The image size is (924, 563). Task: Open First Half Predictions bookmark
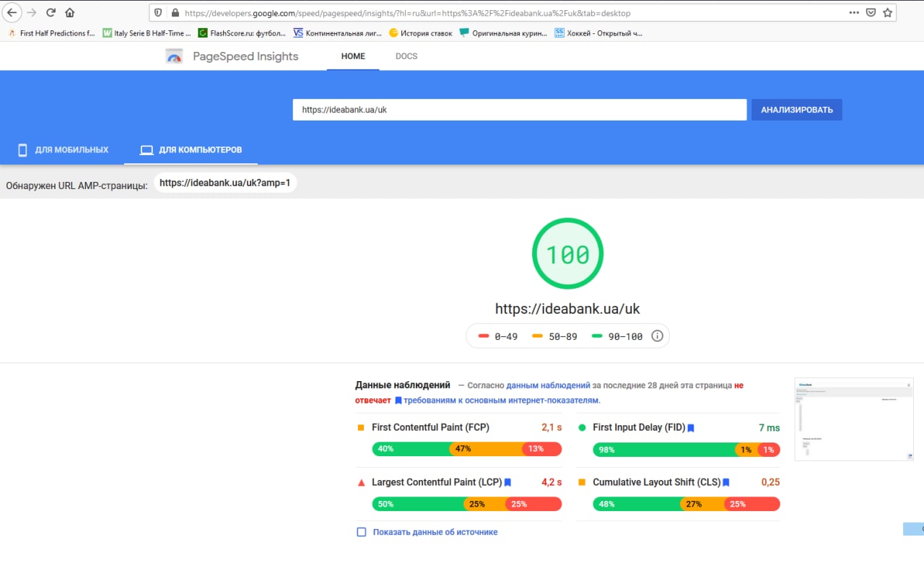(x=51, y=33)
